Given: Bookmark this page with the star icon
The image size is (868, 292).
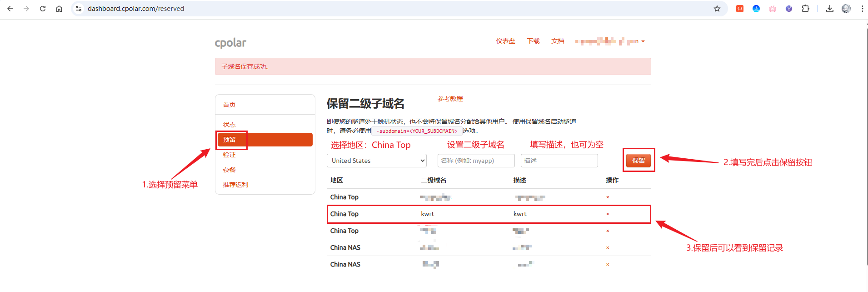Looking at the screenshot, I should click(717, 9).
